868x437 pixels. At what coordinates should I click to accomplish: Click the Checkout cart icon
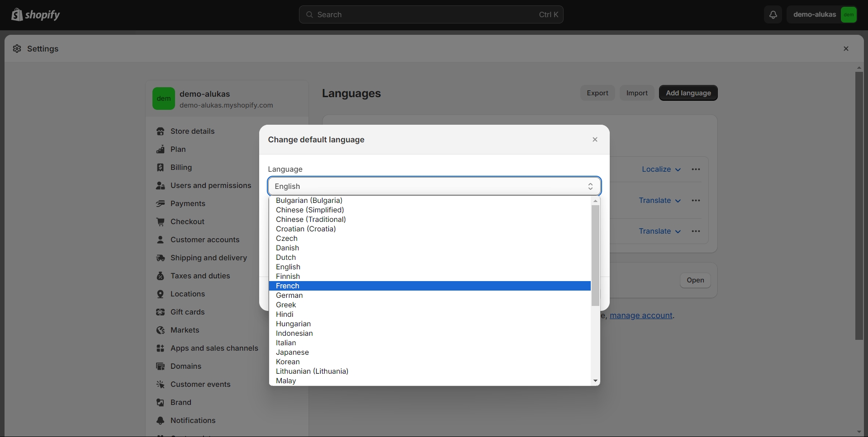coord(160,222)
